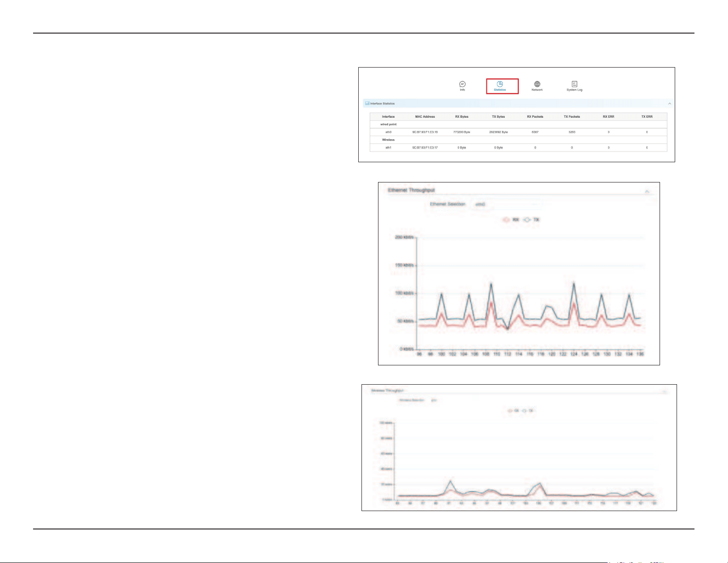Click the 773200 Byte RX value

(462, 132)
